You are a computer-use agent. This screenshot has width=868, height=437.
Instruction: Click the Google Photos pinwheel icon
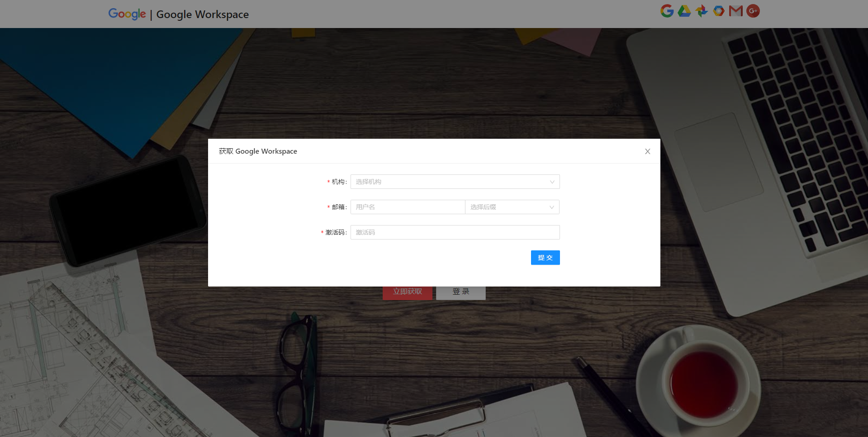click(x=701, y=11)
